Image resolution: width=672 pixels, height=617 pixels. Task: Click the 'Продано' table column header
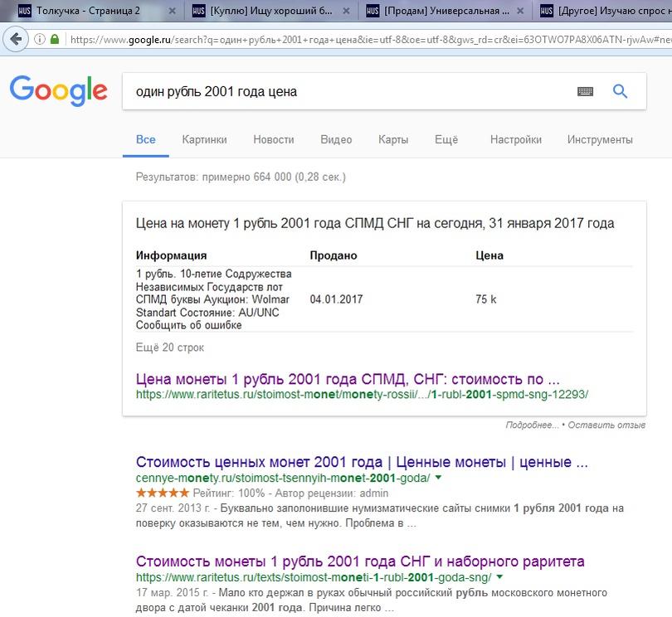334,255
